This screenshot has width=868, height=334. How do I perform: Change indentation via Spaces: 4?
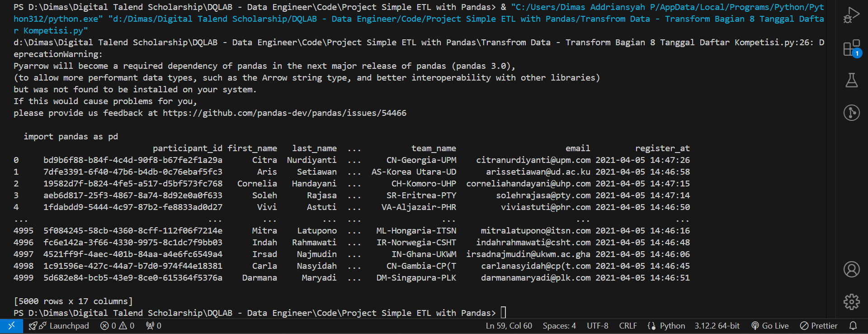tap(559, 326)
